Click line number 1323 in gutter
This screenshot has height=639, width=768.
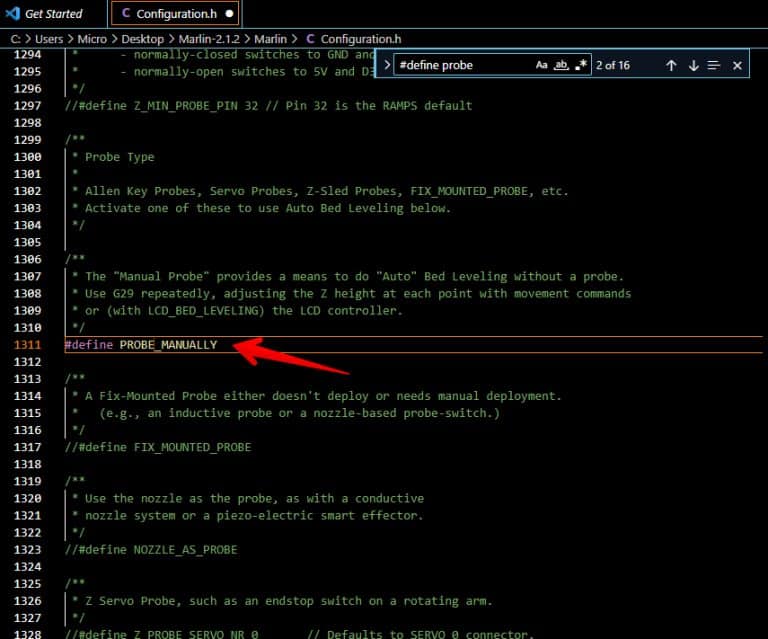27,549
